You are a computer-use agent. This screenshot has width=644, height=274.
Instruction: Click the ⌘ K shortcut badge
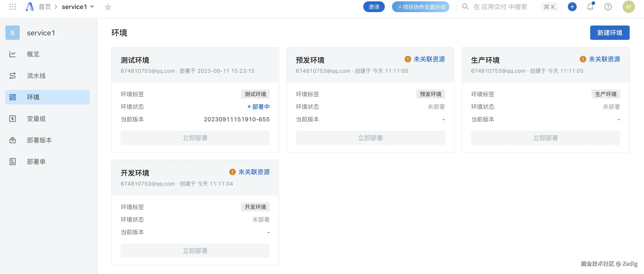pos(549,7)
